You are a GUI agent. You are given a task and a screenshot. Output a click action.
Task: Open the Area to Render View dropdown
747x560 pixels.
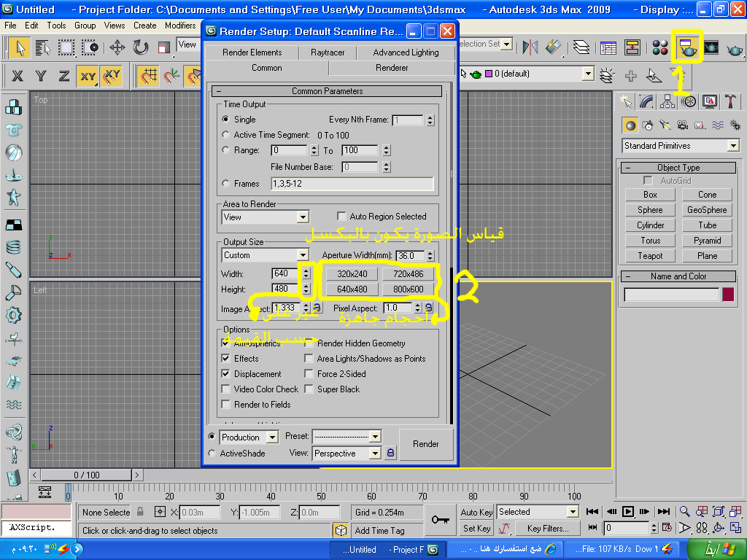tap(266, 217)
